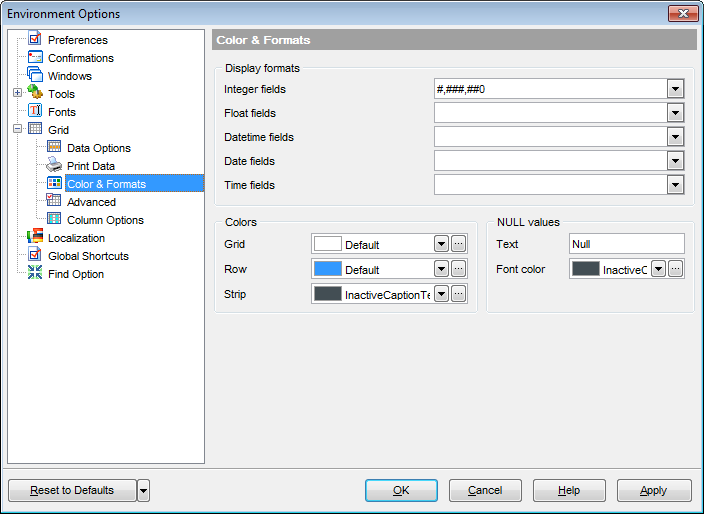The width and height of the screenshot is (704, 514).
Task: Open color picker for Row color
Action: point(458,269)
